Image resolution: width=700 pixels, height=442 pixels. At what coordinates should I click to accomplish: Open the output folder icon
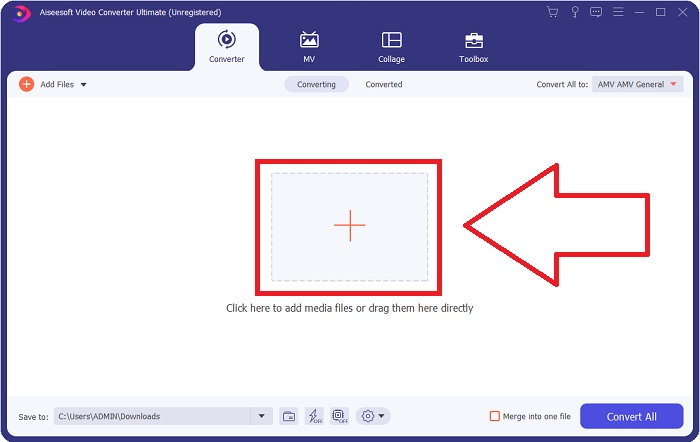coord(288,416)
